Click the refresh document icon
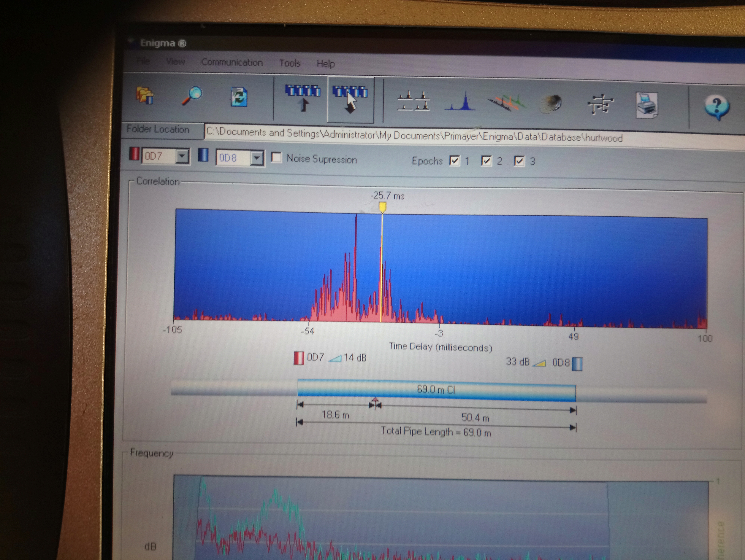The width and height of the screenshot is (745, 560). 239,97
